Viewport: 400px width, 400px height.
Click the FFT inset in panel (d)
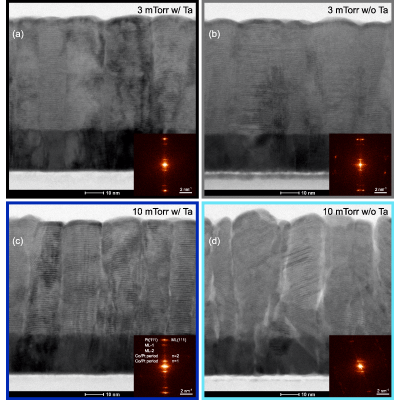click(x=360, y=366)
